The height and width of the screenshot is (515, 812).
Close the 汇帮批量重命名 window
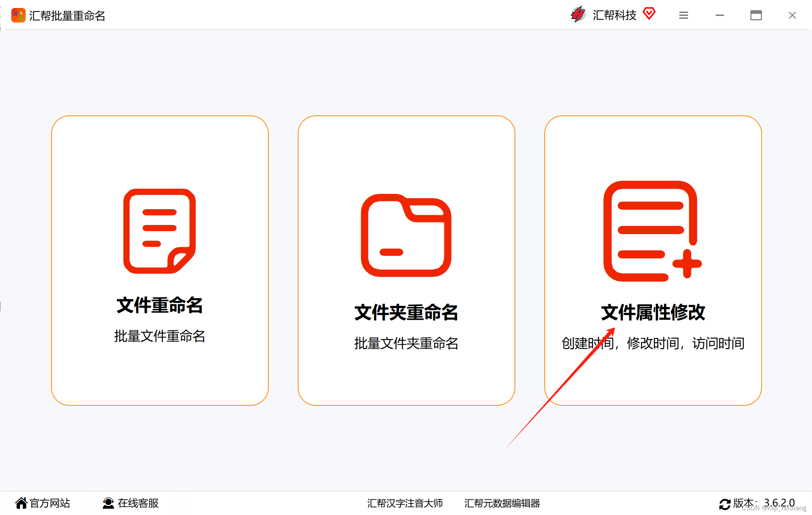click(x=792, y=15)
